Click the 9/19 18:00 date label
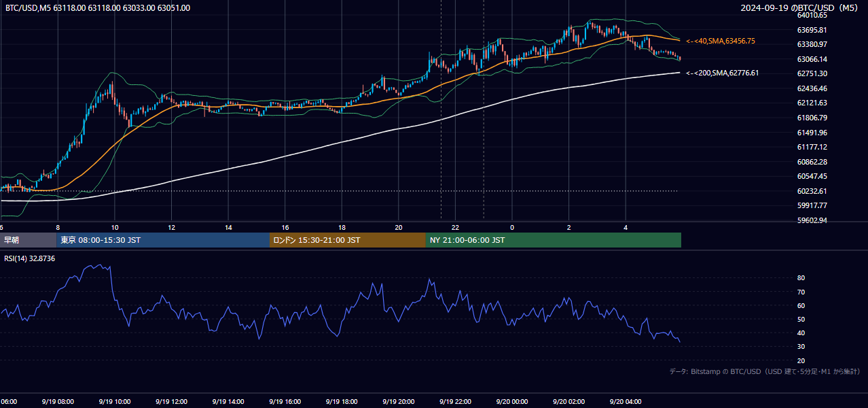Screen dimensions: 868x408 tap(342, 402)
